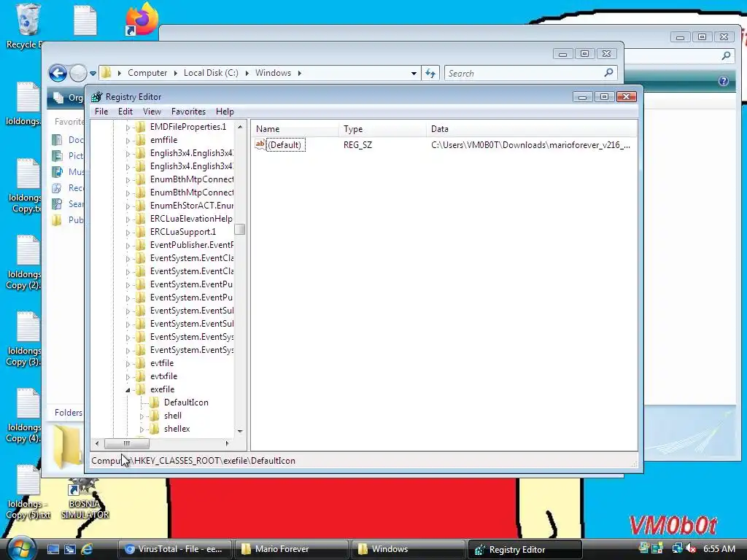The image size is (747, 560).
Task: Click the tree horizontal scrollbar right arrow
Action: click(x=228, y=443)
